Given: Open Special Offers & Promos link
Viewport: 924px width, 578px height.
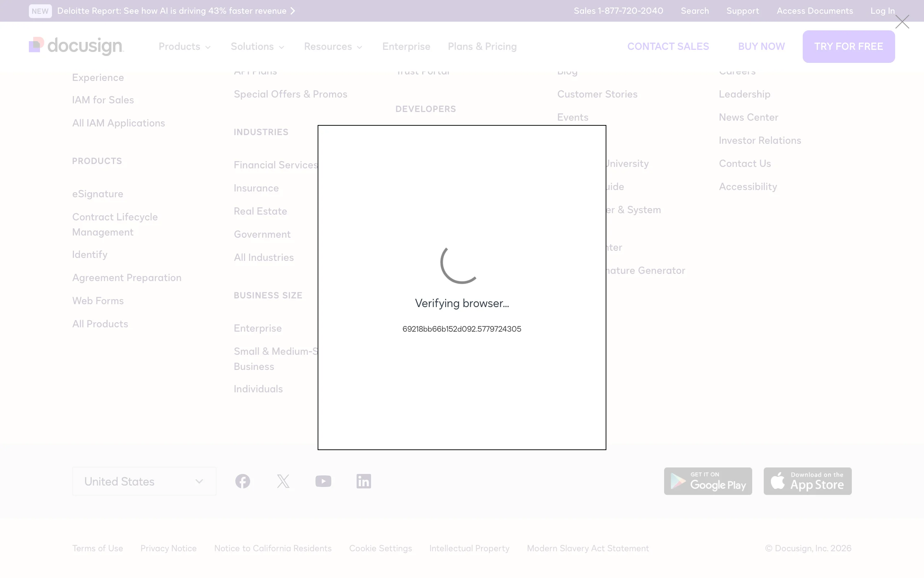Looking at the screenshot, I should 291,94.
